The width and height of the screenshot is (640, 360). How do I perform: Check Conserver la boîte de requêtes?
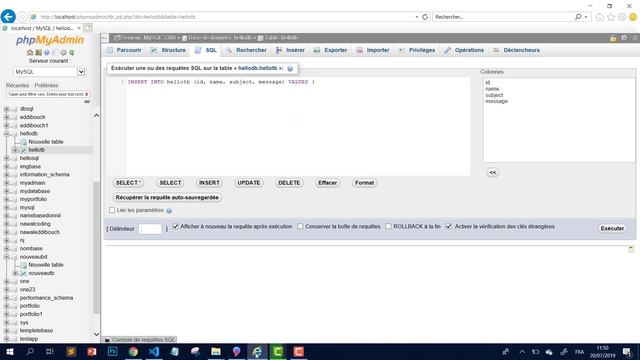click(300, 226)
